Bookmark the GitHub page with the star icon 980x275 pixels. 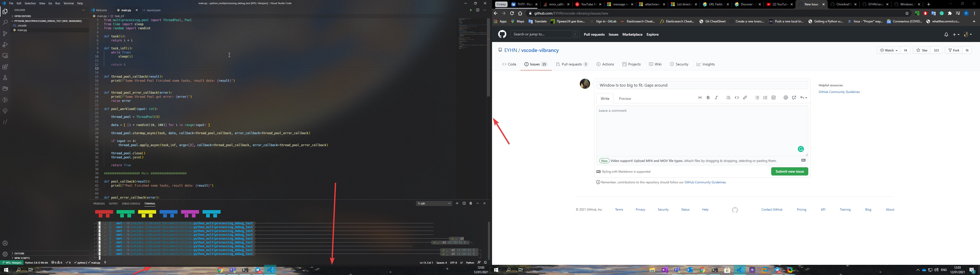coord(907,13)
